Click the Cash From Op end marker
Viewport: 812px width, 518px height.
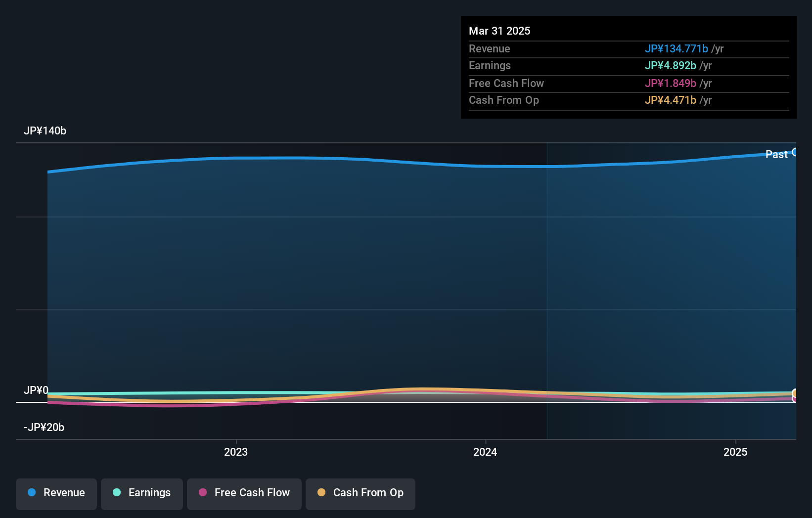click(x=795, y=393)
